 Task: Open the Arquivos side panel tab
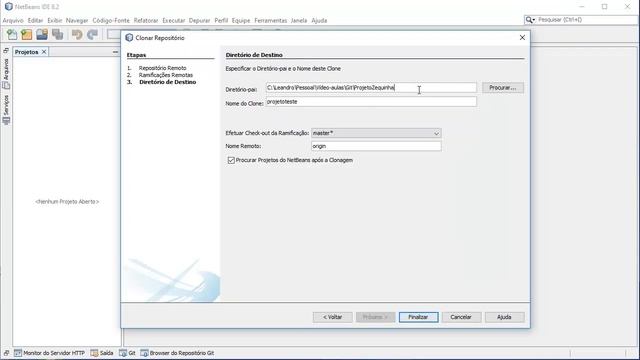click(x=6, y=74)
